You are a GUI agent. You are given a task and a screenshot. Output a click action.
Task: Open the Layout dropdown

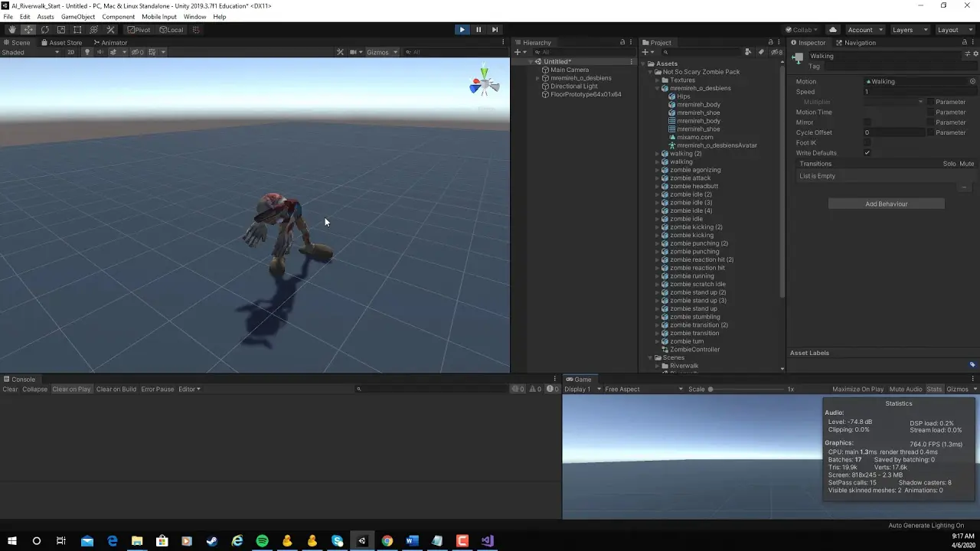pyautogui.click(x=954, y=30)
